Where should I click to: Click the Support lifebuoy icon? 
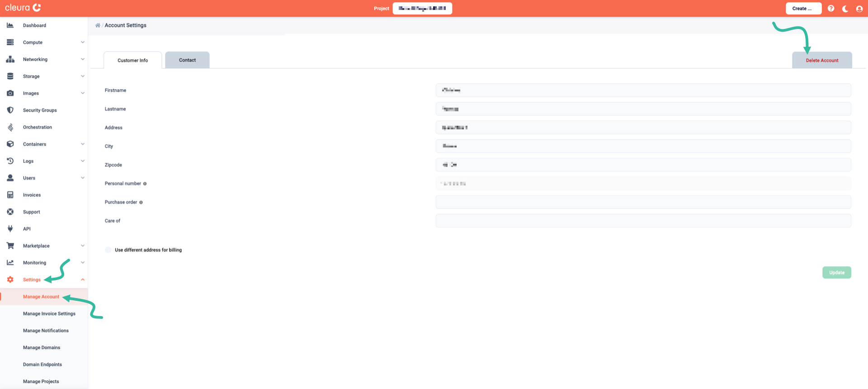[10, 212]
